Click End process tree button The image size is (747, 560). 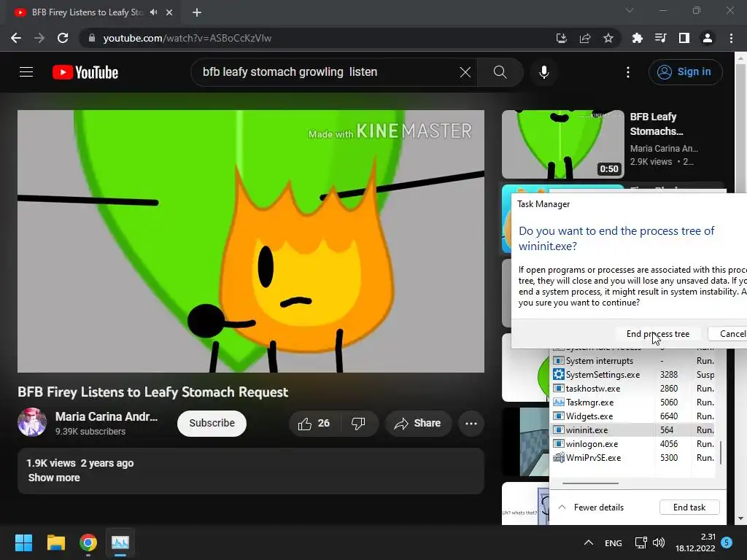[x=657, y=334]
